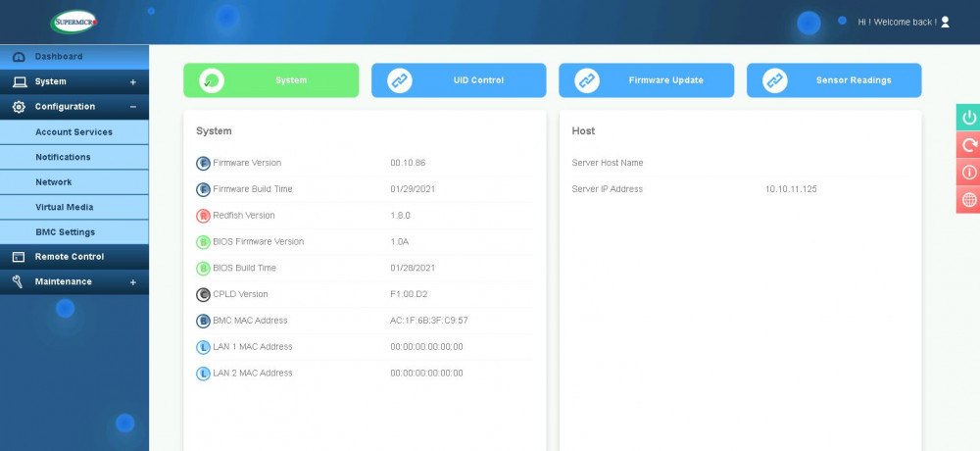This screenshot has height=451, width=980.
Task: Click the Supermicro logo
Action: pyautogui.click(x=73, y=22)
